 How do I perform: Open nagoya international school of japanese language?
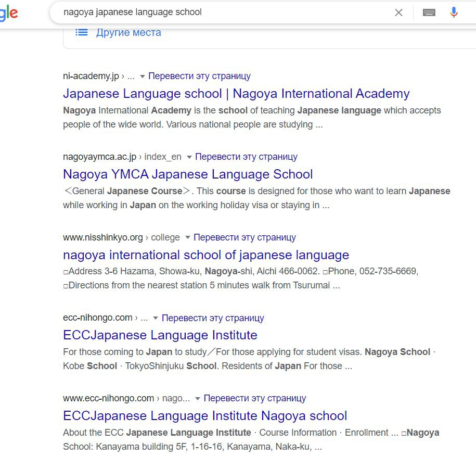click(206, 255)
